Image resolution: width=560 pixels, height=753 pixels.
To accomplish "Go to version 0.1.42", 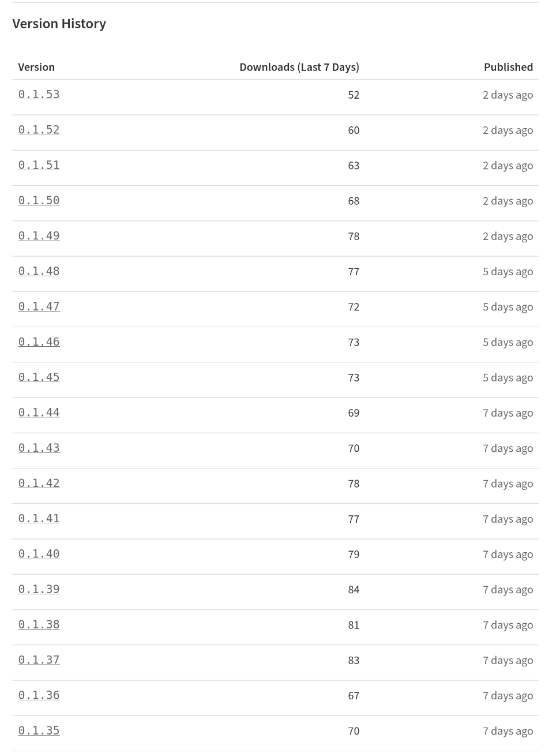I will pos(39,482).
